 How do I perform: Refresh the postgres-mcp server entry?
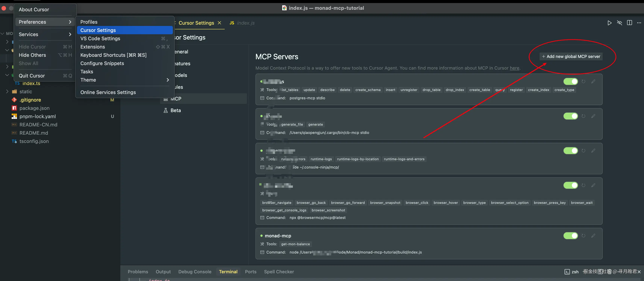pyautogui.click(x=583, y=82)
